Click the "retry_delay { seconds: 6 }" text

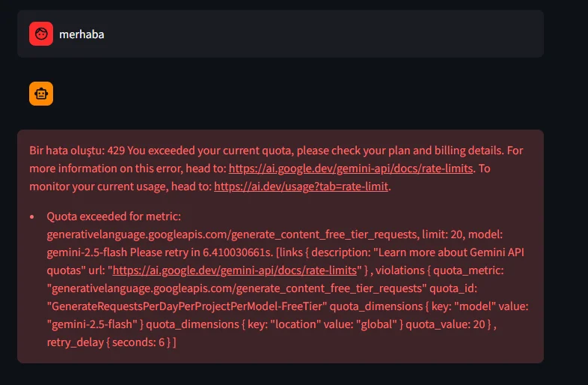click(x=111, y=342)
